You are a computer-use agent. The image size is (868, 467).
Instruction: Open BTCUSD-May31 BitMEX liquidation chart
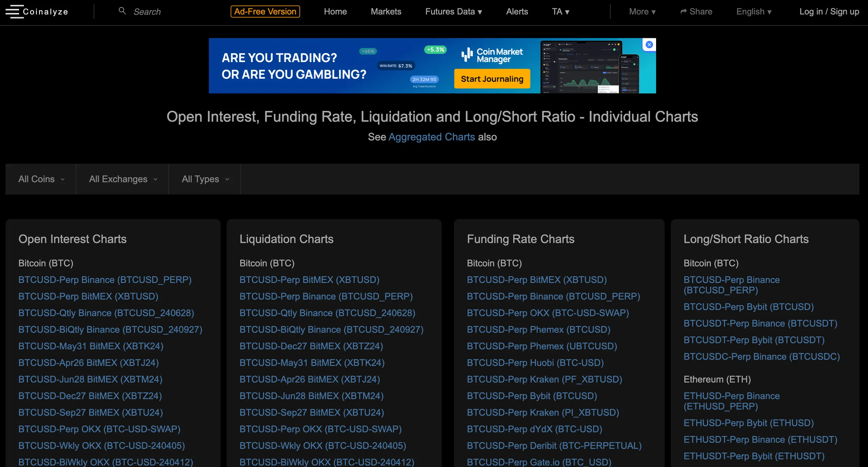pos(312,363)
